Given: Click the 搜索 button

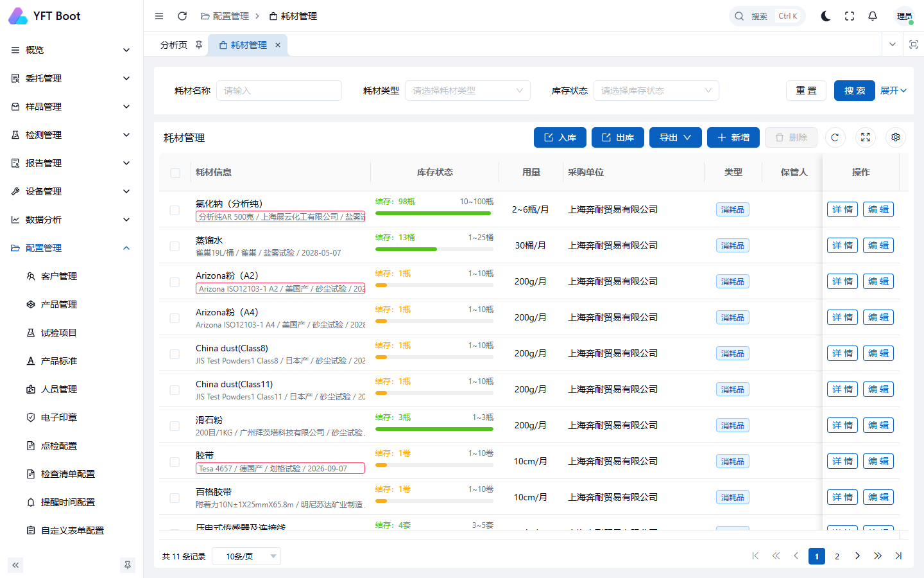Looking at the screenshot, I should [855, 91].
